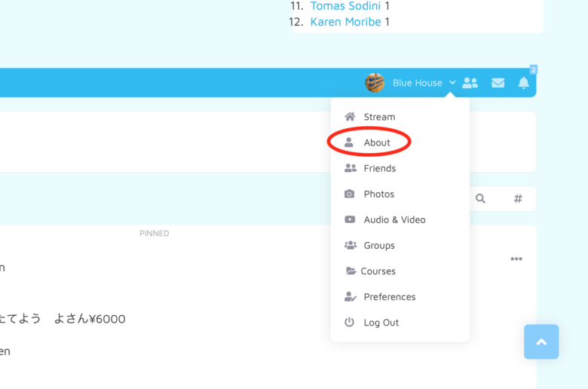Open About in the user menu
588x389 pixels.
point(376,142)
